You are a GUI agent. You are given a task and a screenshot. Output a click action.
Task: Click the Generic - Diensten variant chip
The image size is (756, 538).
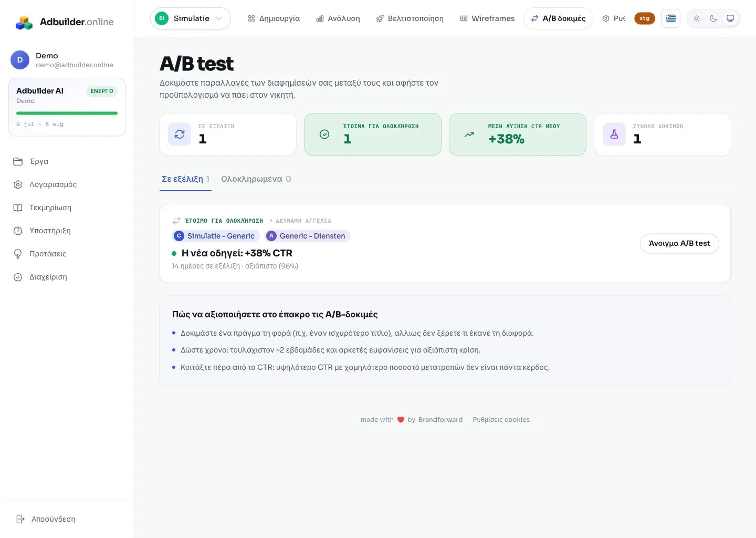click(307, 236)
